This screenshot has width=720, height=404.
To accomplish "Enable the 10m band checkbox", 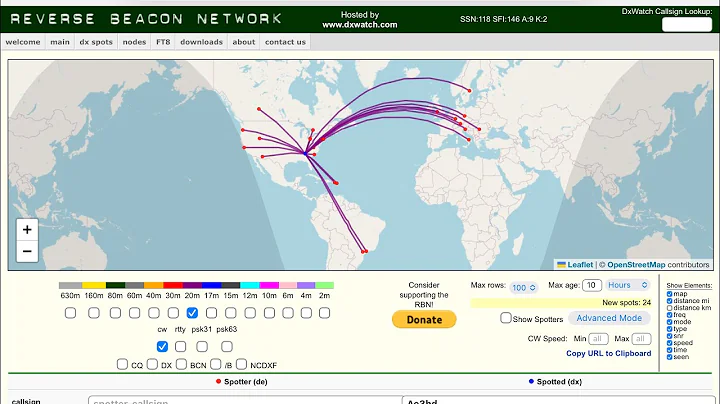I will click(269, 313).
